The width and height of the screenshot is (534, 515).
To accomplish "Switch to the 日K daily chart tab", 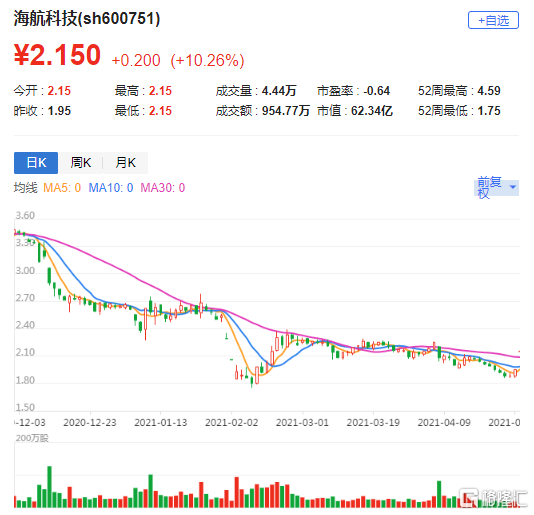I will coord(36,163).
